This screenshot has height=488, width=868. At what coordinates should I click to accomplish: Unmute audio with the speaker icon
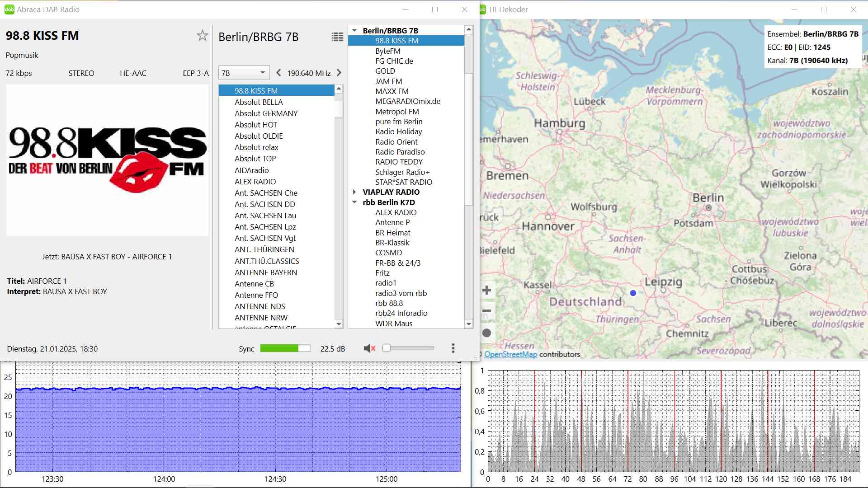369,348
